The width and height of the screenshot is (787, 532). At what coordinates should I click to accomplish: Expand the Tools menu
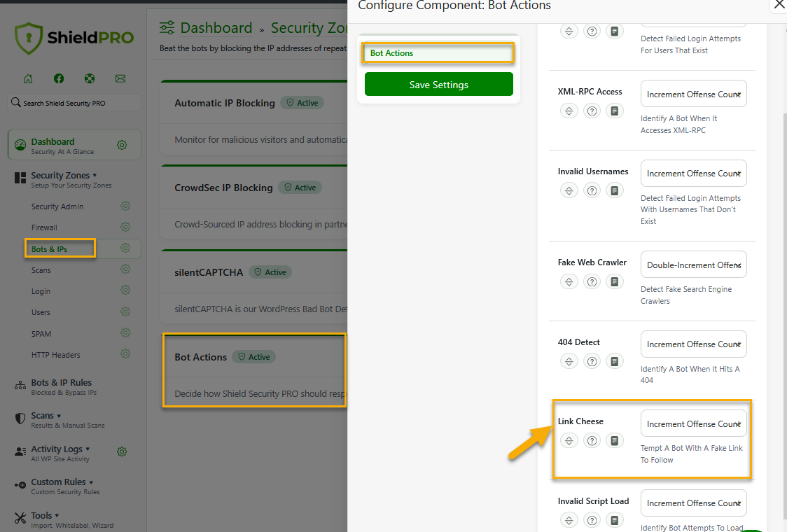[x=64, y=519]
